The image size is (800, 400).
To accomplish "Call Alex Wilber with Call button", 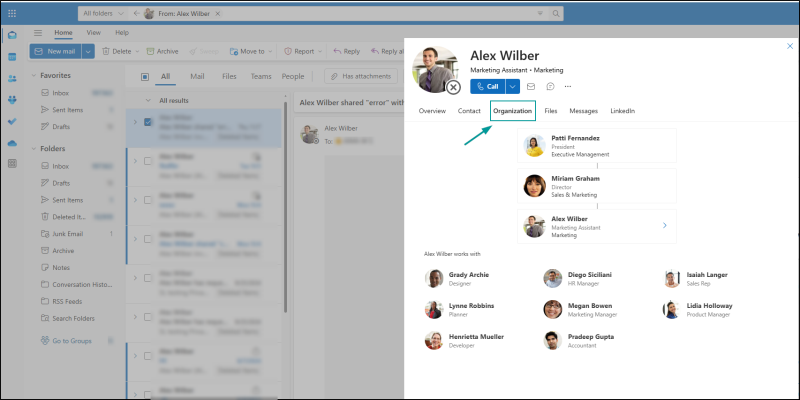I will coord(488,86).
